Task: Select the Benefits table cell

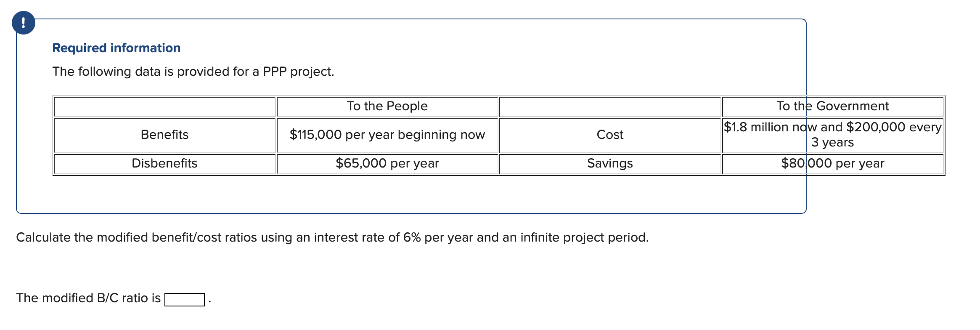Action: click(164, 135)
